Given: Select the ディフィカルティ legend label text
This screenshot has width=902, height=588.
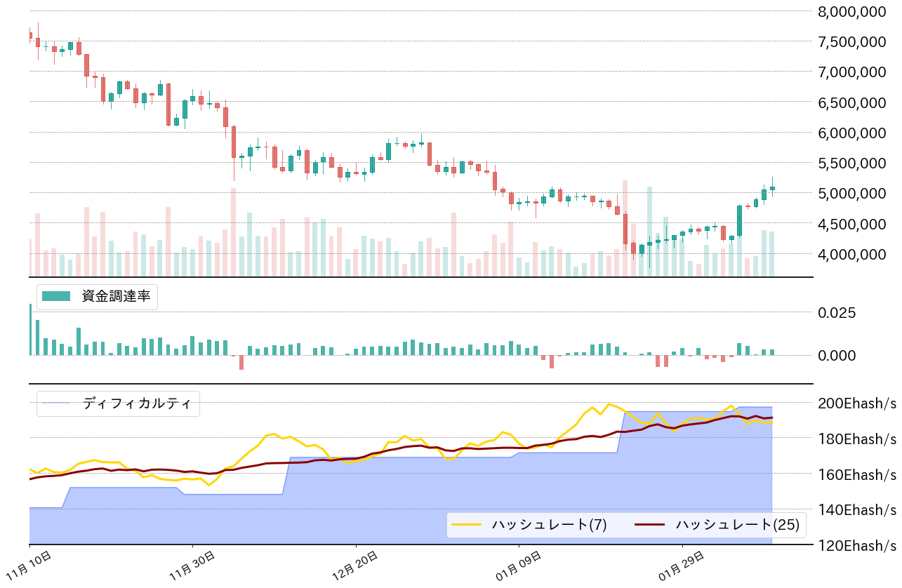Looking at the screenshot, I should point(137,403).
